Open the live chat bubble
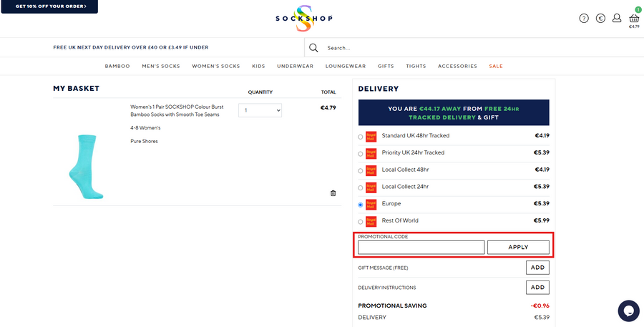The image size is (644, 327). point(628,311)
